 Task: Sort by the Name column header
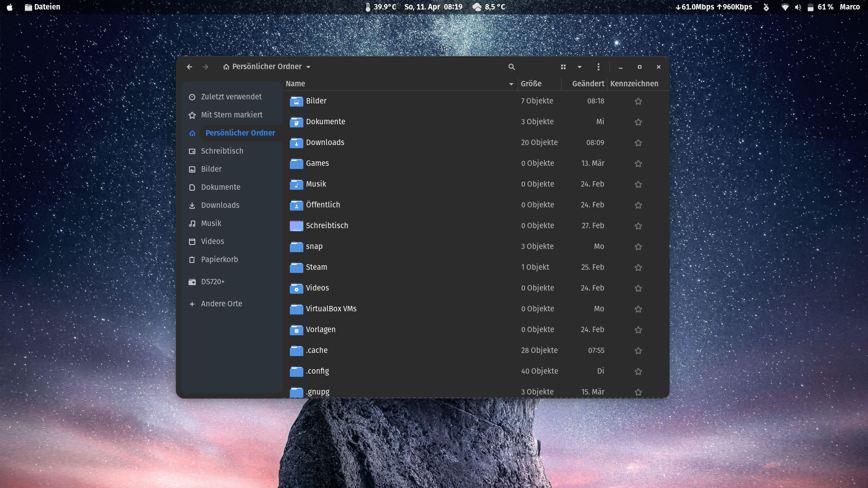pyautogui.click(x=295, y=84)
